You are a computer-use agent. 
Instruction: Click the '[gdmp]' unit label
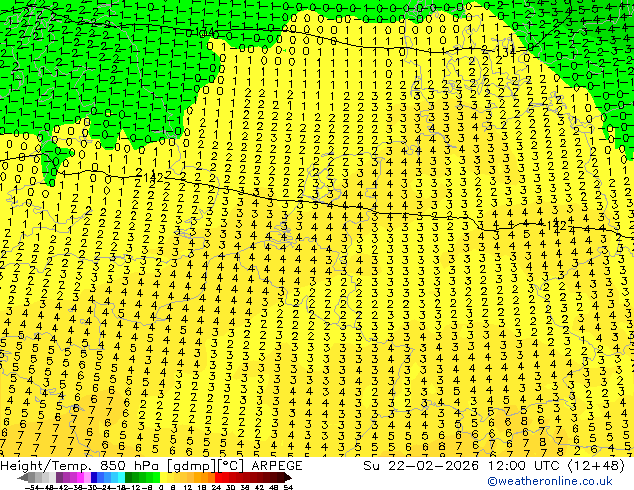tap(192, 466)
